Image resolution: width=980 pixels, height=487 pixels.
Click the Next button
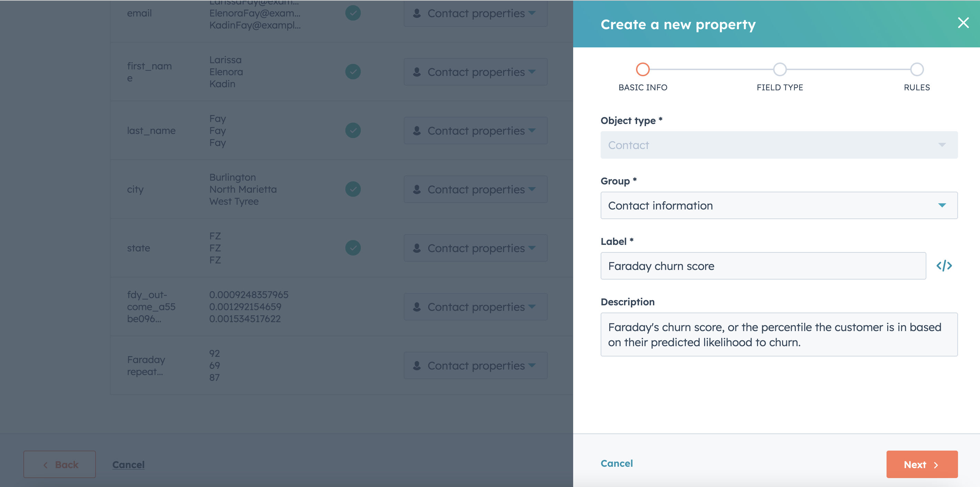tap(922, 464)
